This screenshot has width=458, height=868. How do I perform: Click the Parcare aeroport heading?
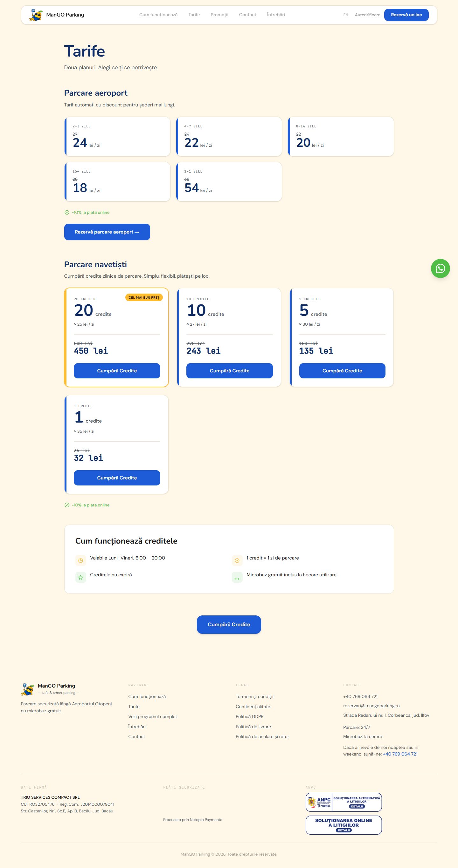pyautogui.click(x=96, y=93)
